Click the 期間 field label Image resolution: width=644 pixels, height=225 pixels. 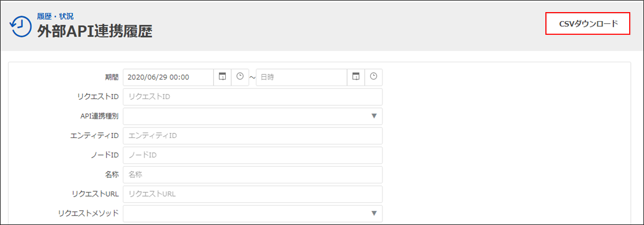pyautogui.click(x=112, y=77)
